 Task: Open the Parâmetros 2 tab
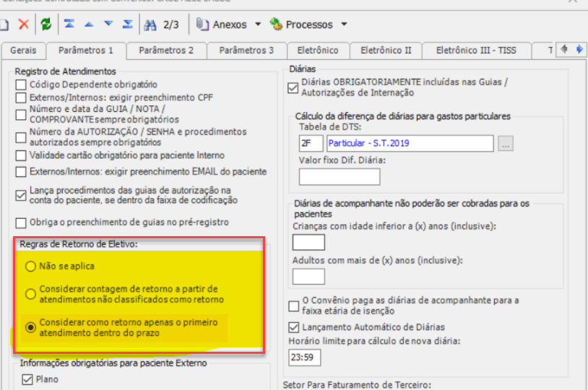pos(166,51)
